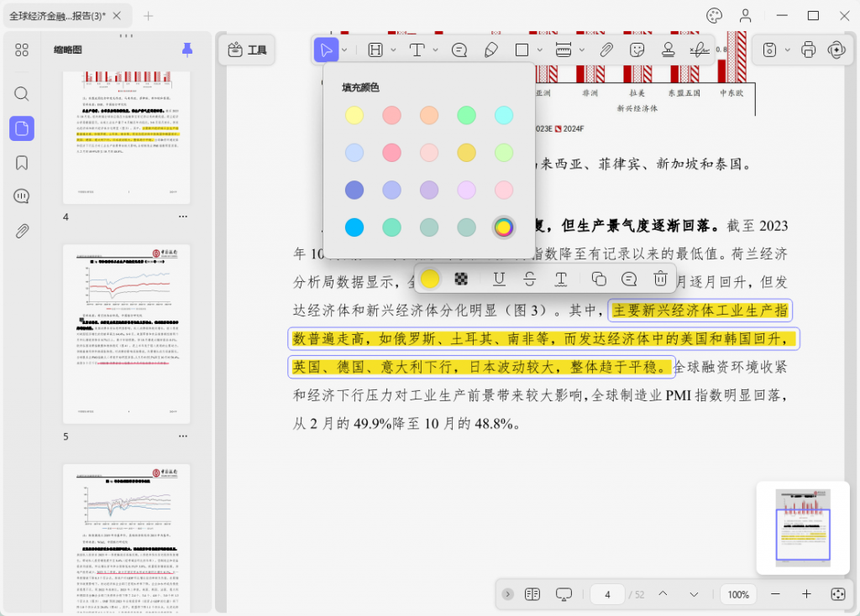
Task: Pick the solid blue fill color swatch
Action: [354, 227]
